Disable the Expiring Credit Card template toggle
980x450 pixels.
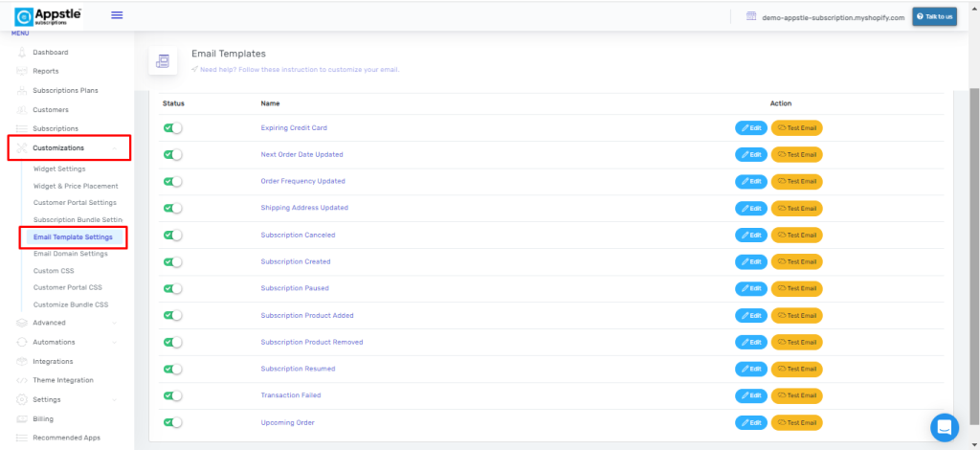click(172, 127)
